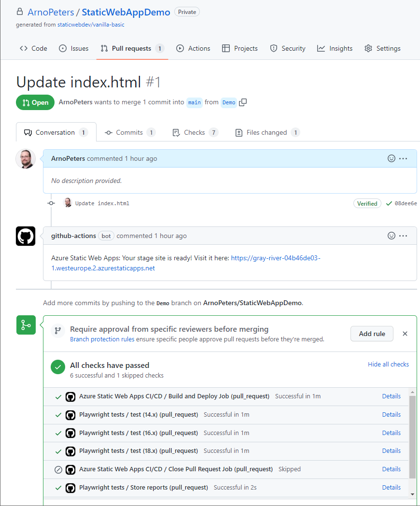Click the checks list scrollbar down arrow
420x506 pixels.
[412, 494]
